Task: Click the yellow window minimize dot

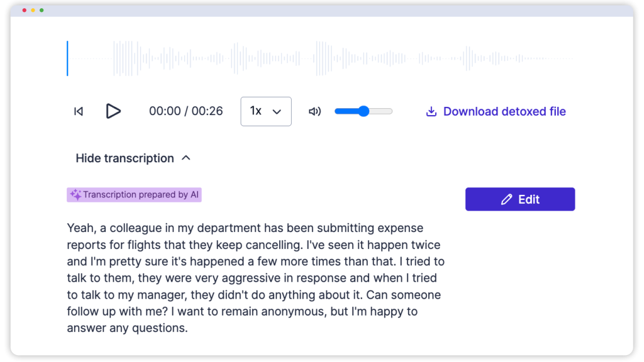Action: (33, 11)
